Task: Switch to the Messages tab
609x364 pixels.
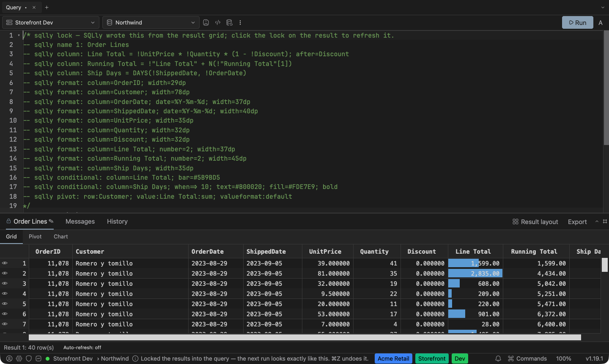Action: coord(80,222)
